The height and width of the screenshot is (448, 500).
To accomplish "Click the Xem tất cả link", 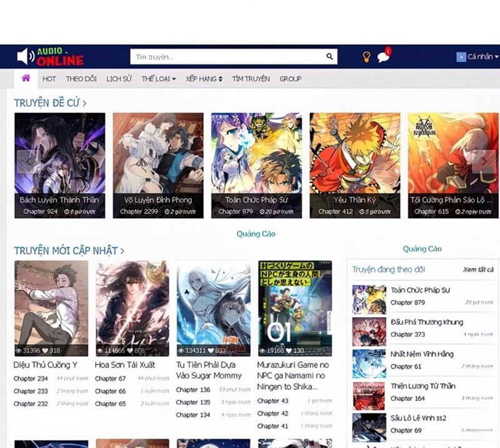I will [478, 270].
